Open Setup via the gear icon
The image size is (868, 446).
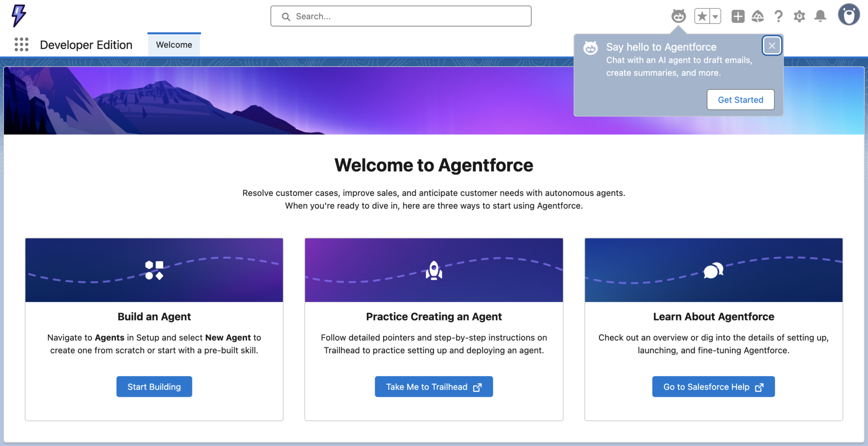click(x=800, y=16)
